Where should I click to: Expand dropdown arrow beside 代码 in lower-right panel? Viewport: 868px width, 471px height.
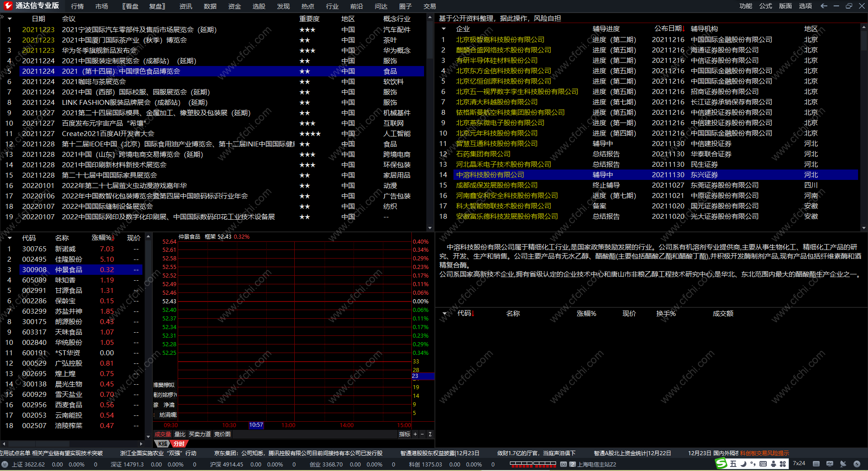[444, 314]
